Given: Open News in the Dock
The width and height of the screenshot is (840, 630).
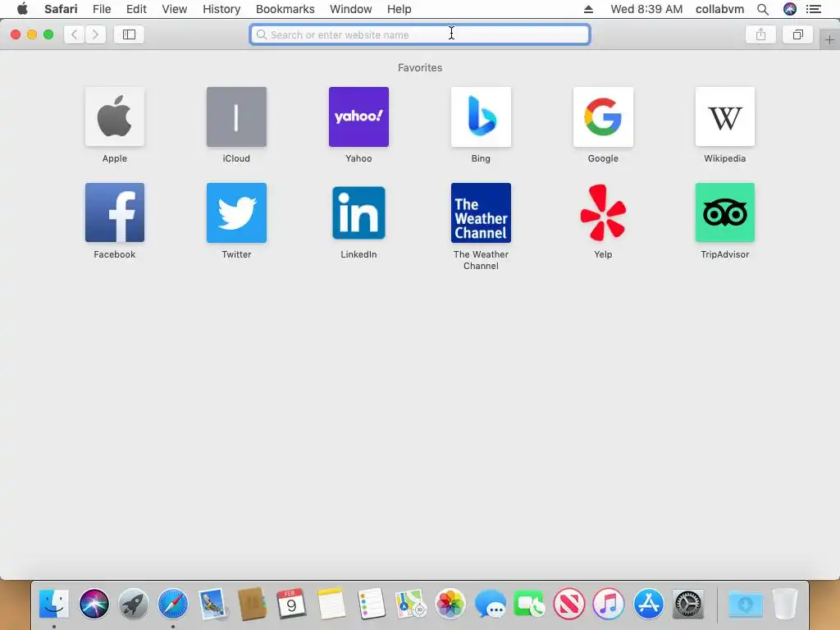Looking at the screenshot, I should pyautogui.click(x=569, y=604).
